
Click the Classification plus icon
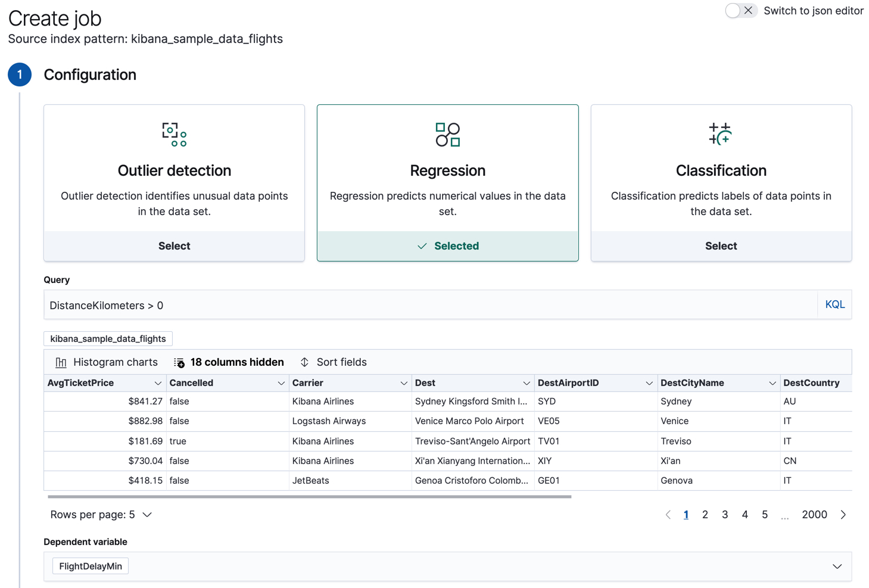coord(721,134)
